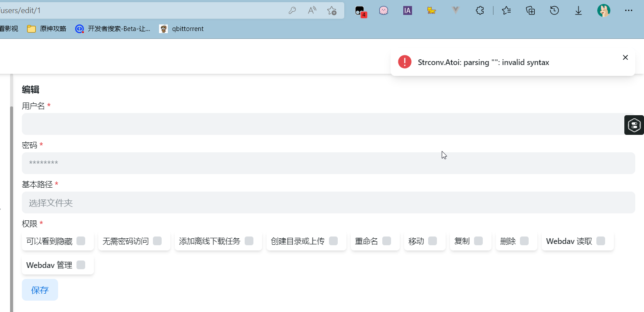Dismiss the Strconv.Atoi error notification
Screen dimensions: 644x312
pos(625,57)
